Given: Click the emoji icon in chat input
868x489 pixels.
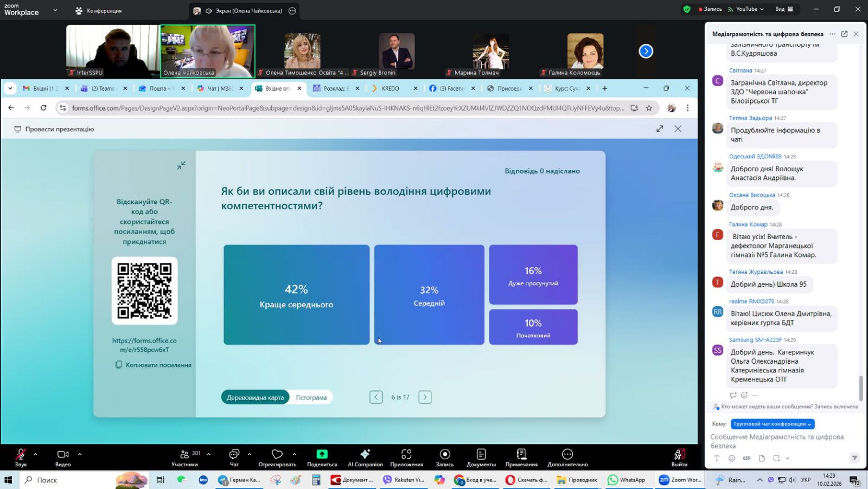Looking at the screenshot, I should tap(732, 458).
